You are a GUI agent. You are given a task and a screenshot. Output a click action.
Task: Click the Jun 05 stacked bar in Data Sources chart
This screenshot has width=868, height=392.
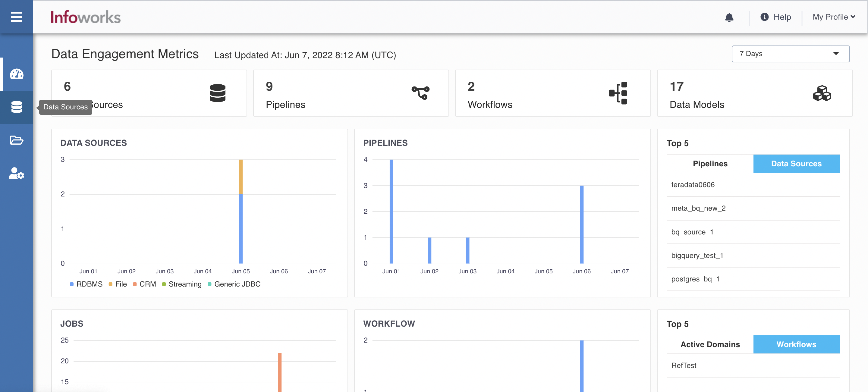[241, 212]
